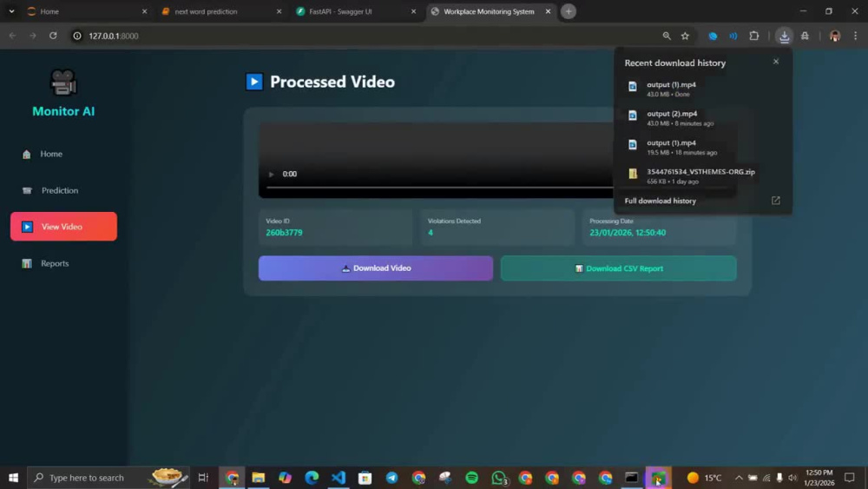Go back in browser history
Image resolution: width=868 pixels, height=489 pixels.
(13, 36)
